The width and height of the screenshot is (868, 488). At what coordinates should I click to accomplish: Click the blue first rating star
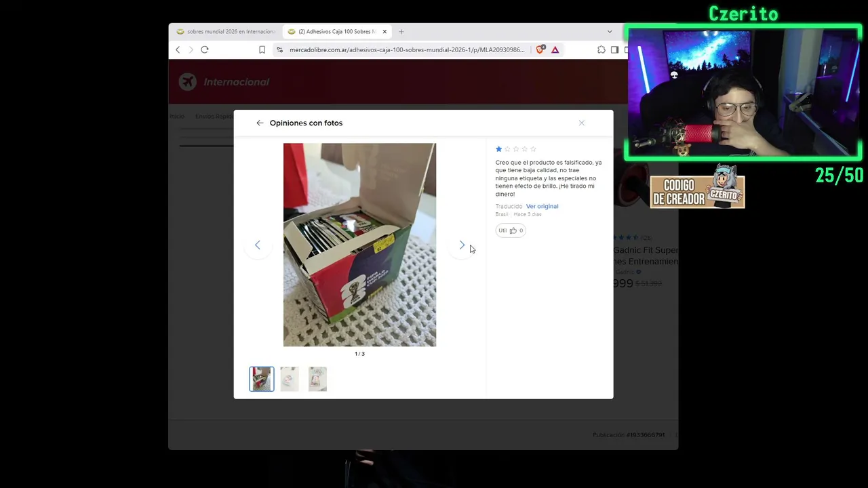click(x=499, y=149)
